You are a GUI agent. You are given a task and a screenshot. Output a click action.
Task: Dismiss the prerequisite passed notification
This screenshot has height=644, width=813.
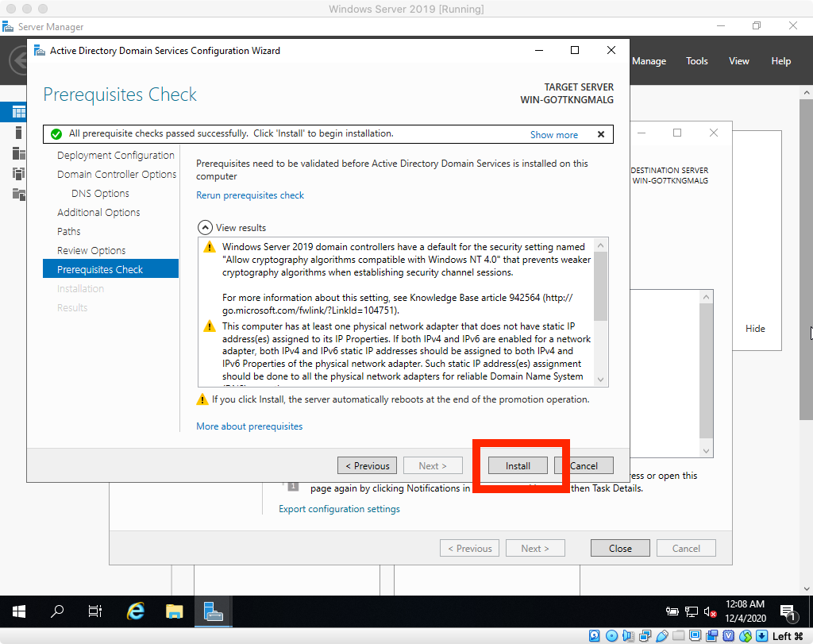coord(601,134)
